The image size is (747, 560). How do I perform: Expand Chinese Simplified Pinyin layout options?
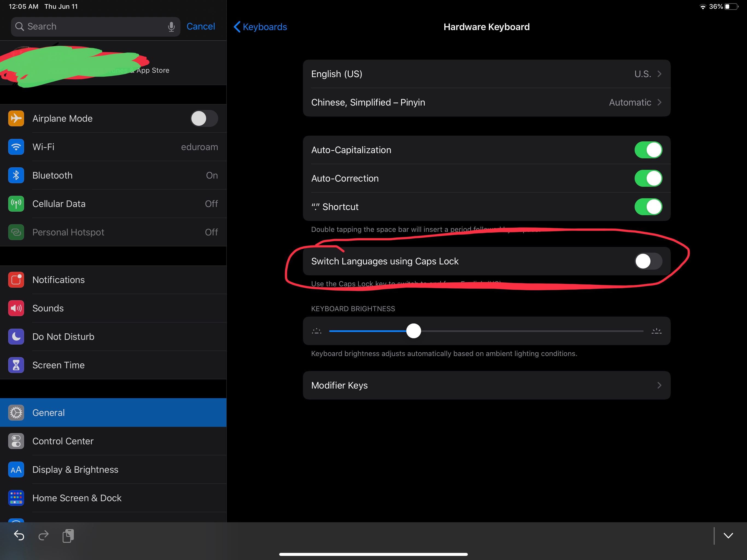[486, 102]
